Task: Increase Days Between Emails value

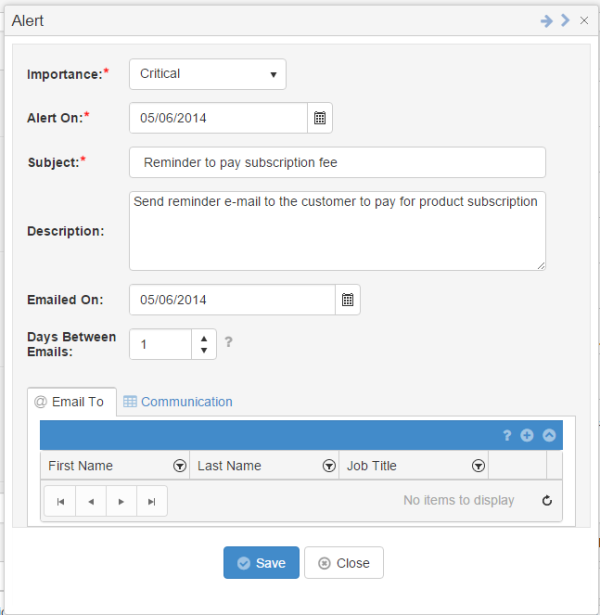Action: coord(204,338)
